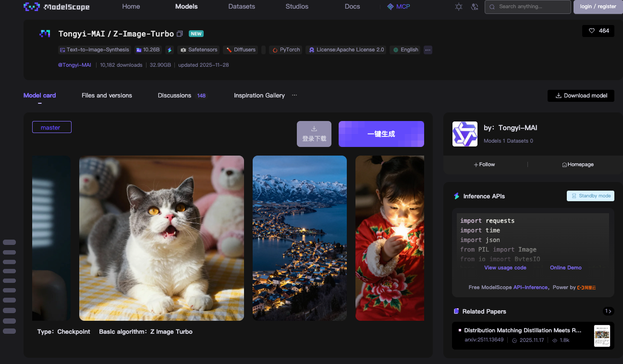Expand more tags with the ellipsis button
Image resolution: width=623 pixels, height=364 pixels.
pyautogui.click(x=428, y=50)
